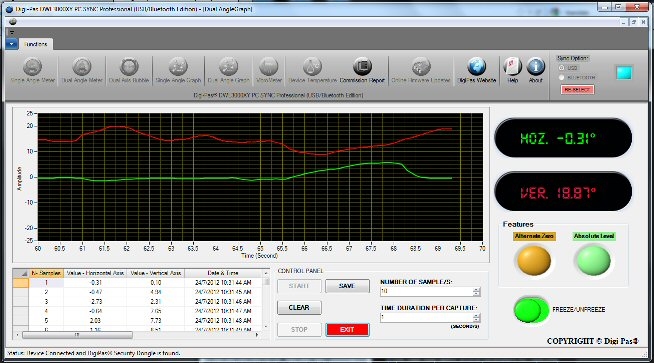Click the Date & Time column header
Screen dimensions: 654x363
click(223, 273)
